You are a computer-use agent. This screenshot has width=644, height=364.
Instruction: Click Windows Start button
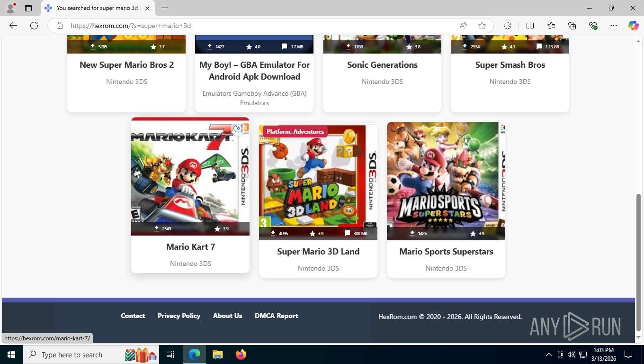pyautogui.click(x=11, y=355)
